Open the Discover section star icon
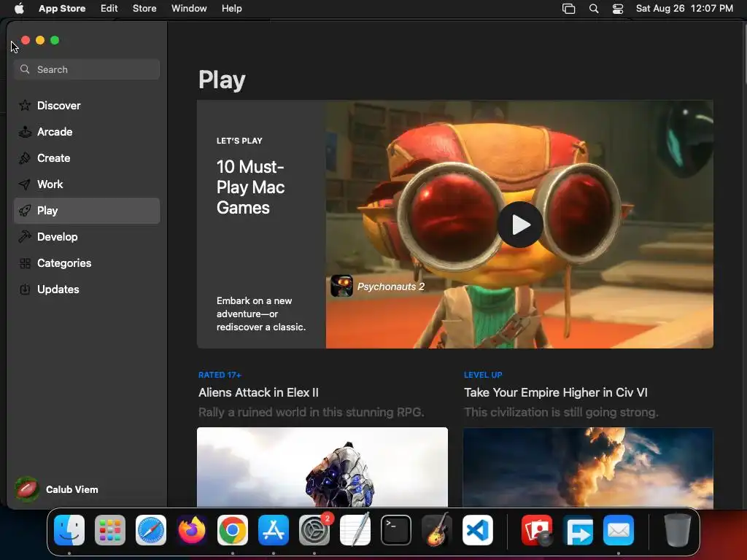Image resolution: width=747 pixels, height=560 pixels. click(x=25, y=105)
